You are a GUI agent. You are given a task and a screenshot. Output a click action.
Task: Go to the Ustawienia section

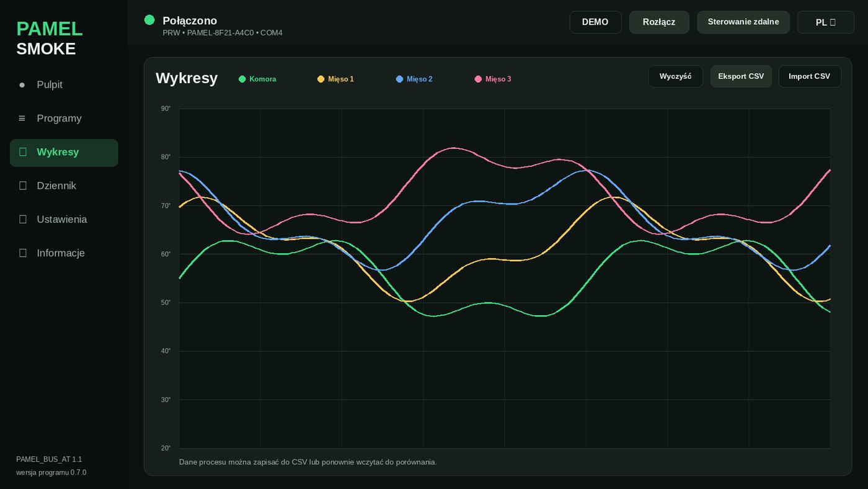(64, 220)
